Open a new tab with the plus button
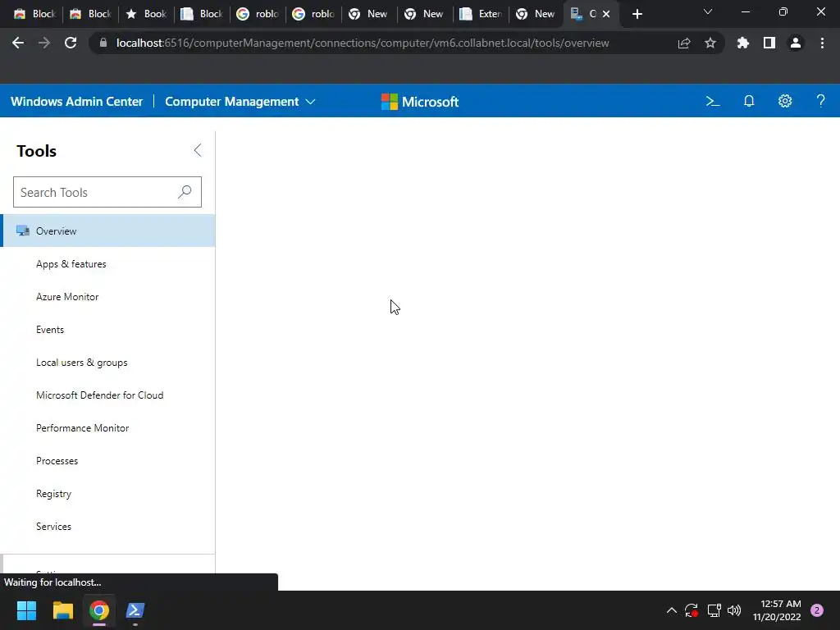The image size is (840, 630). [637, 14]
